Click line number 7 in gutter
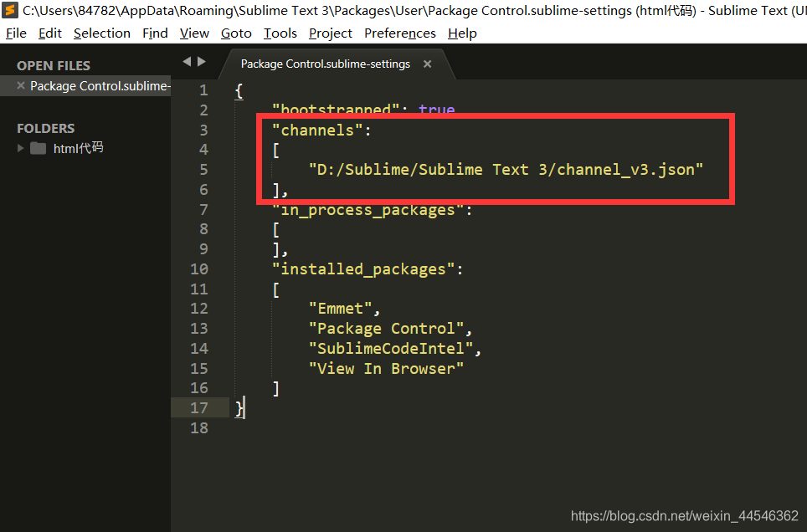The image size is (807, 532). coord(203,209)
